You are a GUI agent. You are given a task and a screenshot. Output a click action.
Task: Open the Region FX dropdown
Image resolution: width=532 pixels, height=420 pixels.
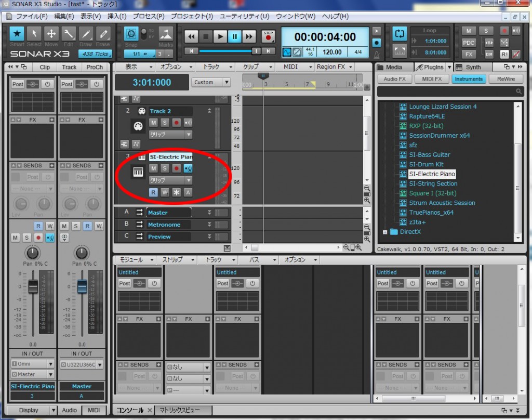click(x=335, y=67)
